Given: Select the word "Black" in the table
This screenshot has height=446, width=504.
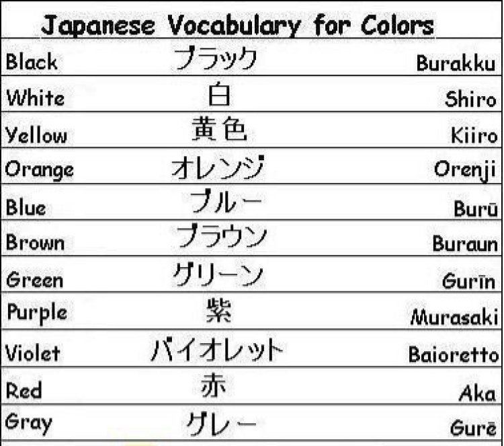Looking at the screenshot, I should pos(31,63).
